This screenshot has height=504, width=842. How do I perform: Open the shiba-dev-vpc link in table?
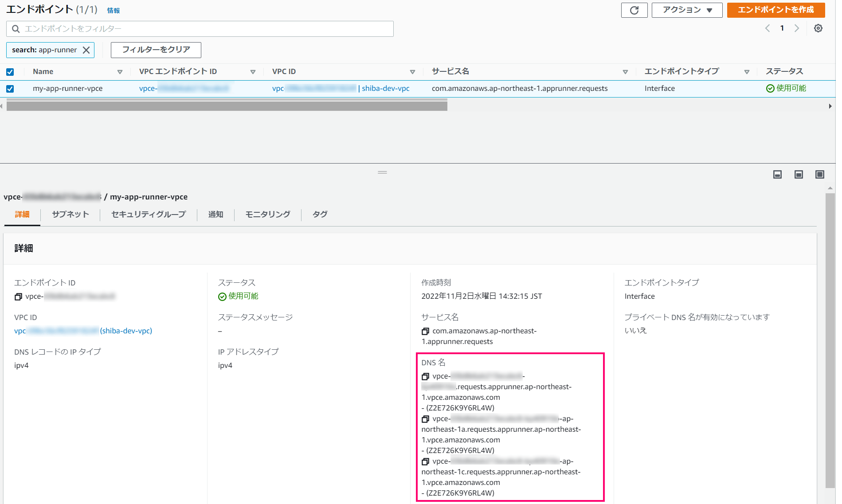pos(385,89)
